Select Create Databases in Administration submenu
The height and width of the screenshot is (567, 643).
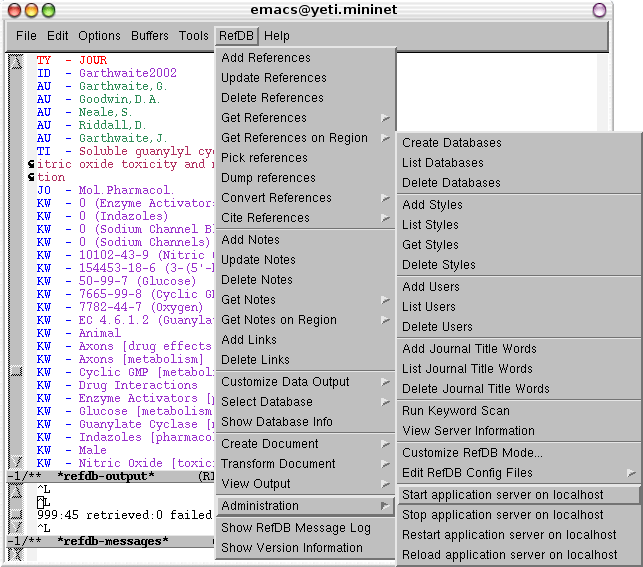(452, 143)
